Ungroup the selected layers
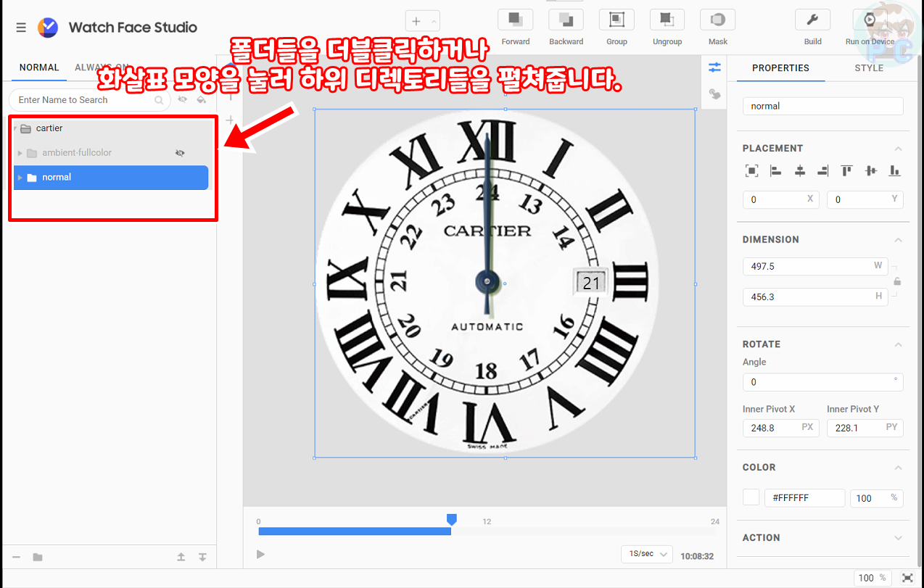 pos(667,20)
